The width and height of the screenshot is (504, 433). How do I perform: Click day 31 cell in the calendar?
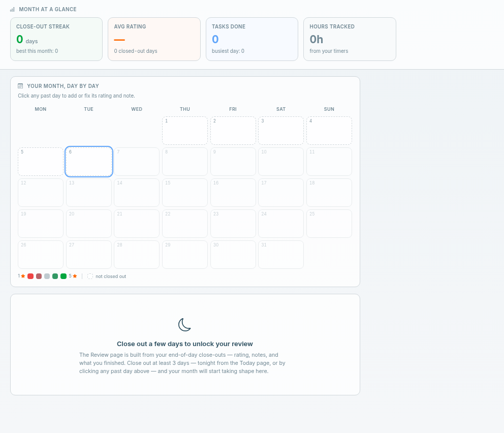[x=281, y=255]
